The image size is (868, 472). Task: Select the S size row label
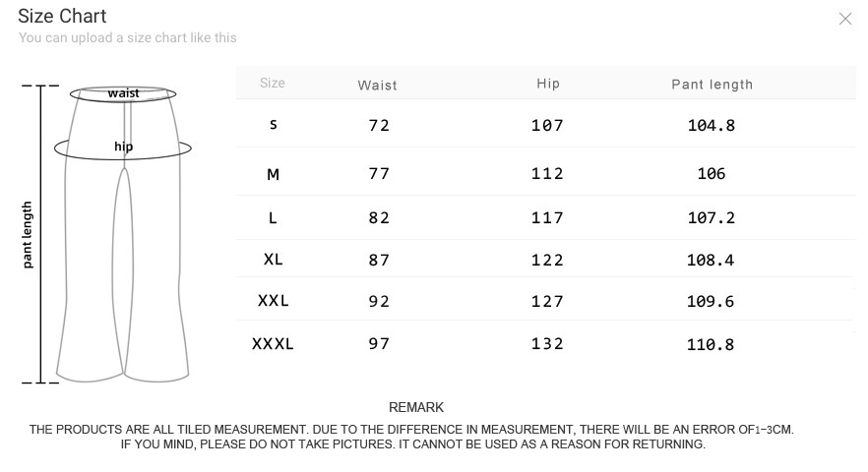click(274, 125)
